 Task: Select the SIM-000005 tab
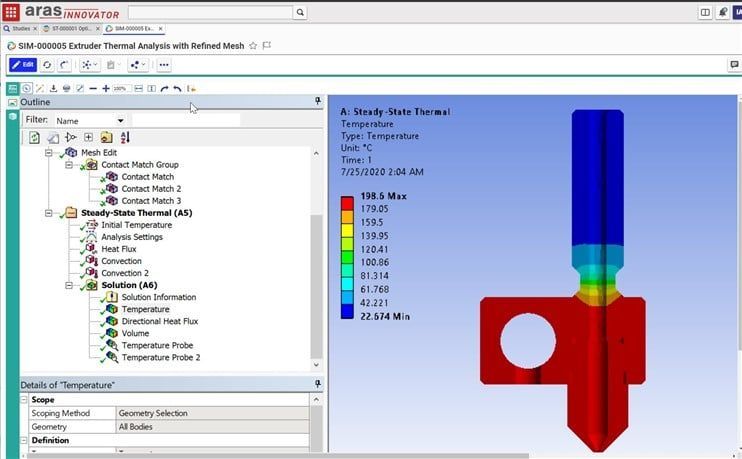coord(134,29)
